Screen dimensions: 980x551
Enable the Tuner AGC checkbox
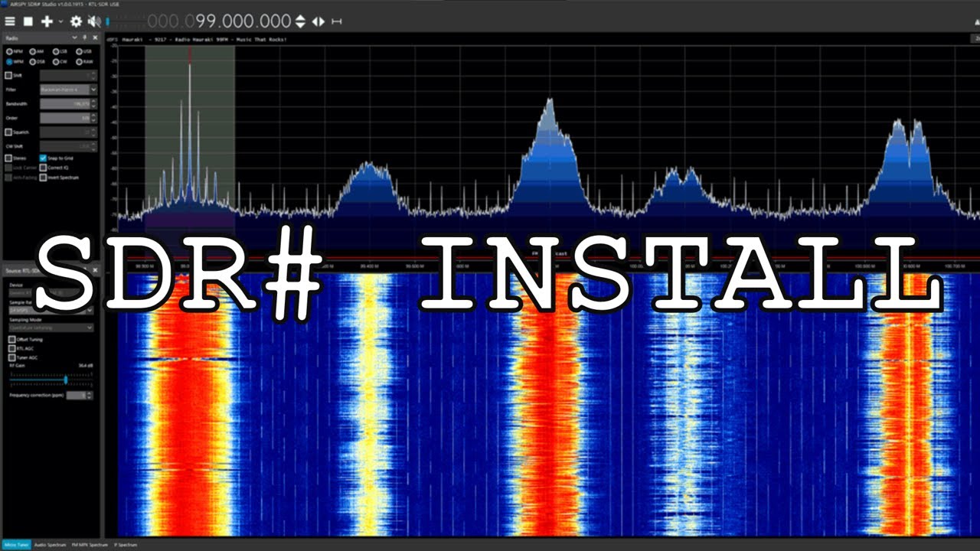click(11, 357)
